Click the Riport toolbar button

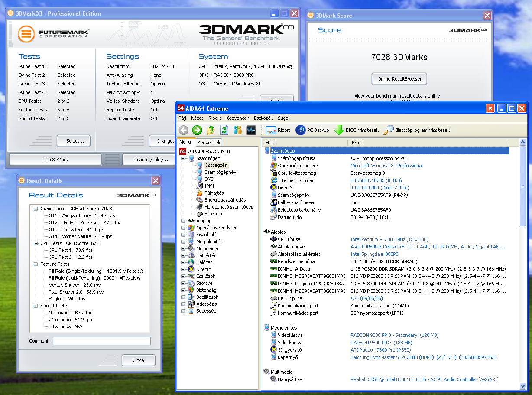[278, 130]
